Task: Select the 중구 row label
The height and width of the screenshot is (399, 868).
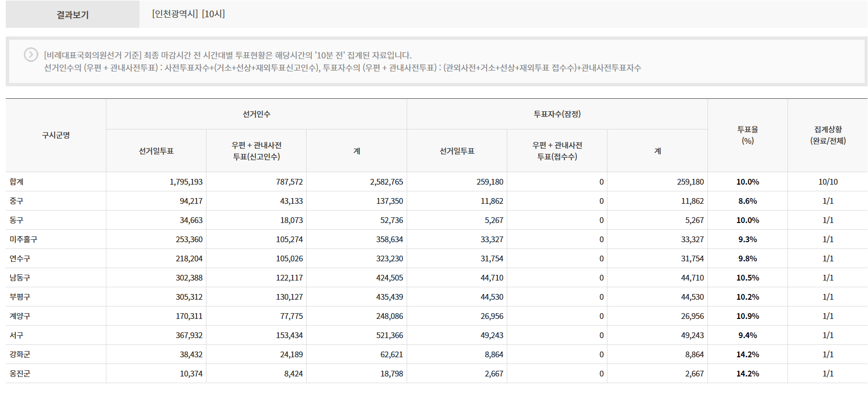Action: click(x=17, y=201)
